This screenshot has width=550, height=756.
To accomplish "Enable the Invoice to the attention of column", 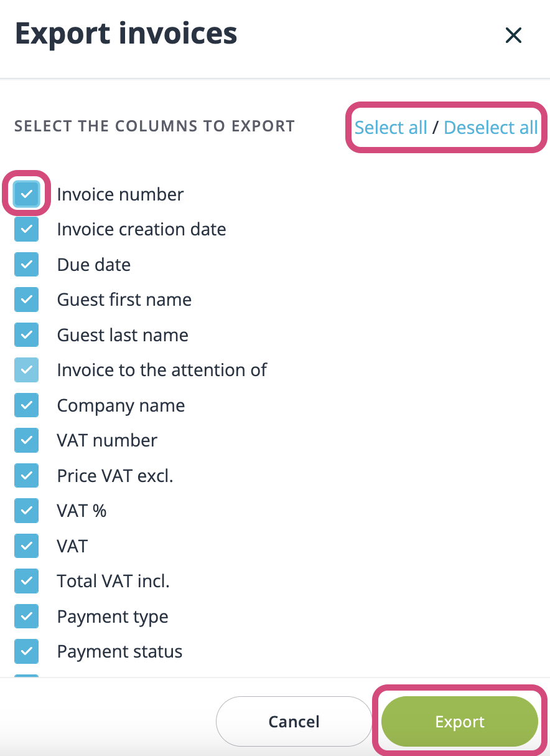I will tap(26, 370).
